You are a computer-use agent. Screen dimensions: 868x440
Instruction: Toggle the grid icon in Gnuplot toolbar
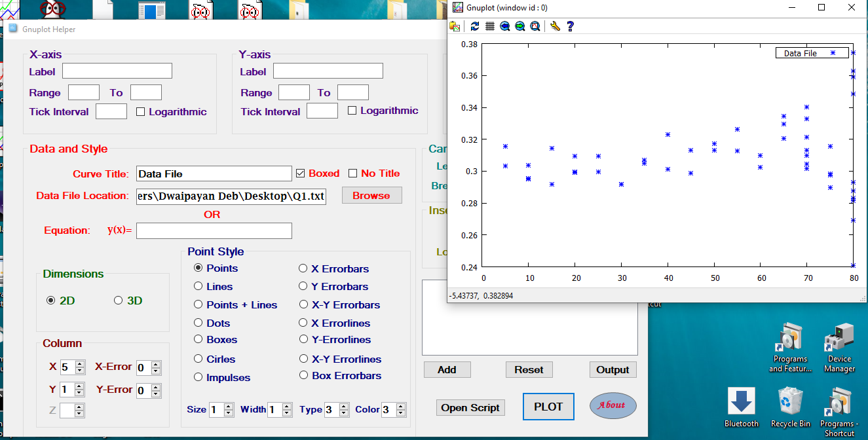pyautogui.click(x=490, y=26)
